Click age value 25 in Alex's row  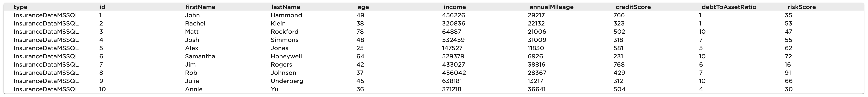(360, 48)
